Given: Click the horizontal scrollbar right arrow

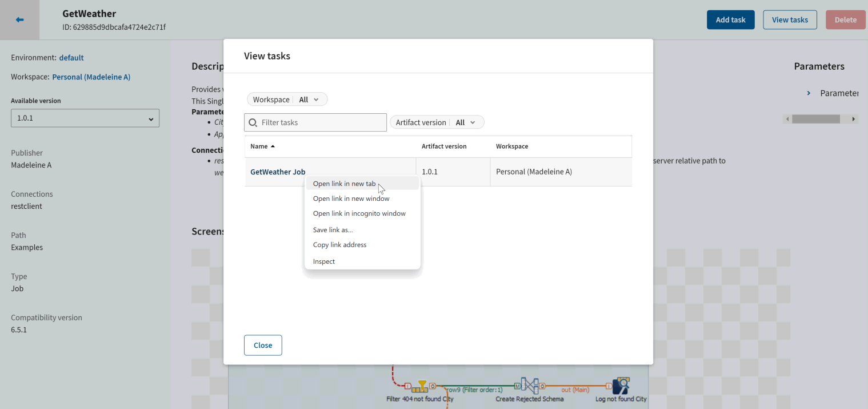Looking at the screenshot, I should click(854, 119).
